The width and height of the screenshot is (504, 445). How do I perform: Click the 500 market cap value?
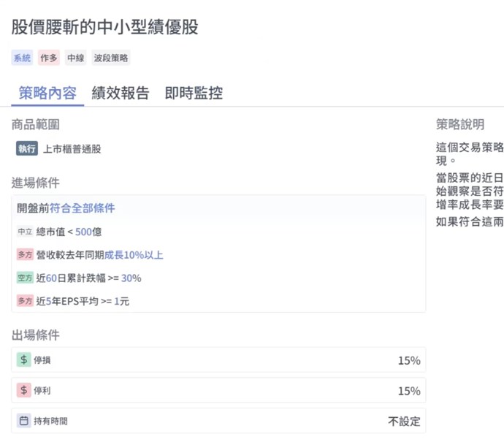84,232
